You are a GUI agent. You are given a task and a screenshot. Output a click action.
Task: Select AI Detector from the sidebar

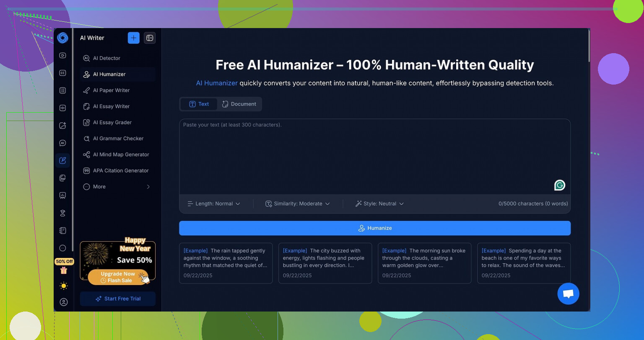pyautogui.click(x=106, y=58)
